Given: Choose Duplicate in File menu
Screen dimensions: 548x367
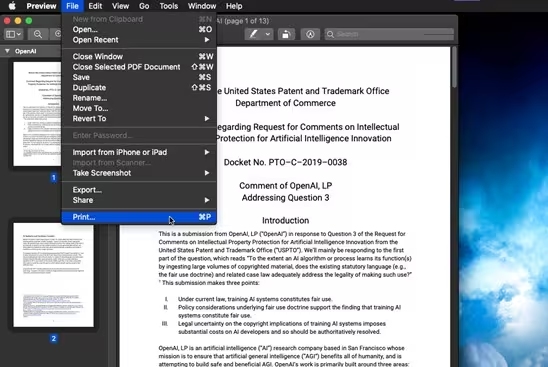Looking at the screenshot, I should (139, 87).
